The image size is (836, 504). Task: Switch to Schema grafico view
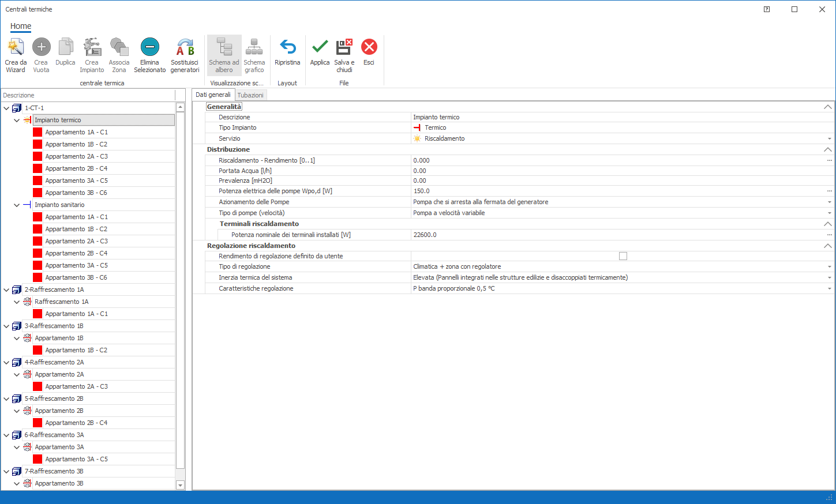[254, 48]
